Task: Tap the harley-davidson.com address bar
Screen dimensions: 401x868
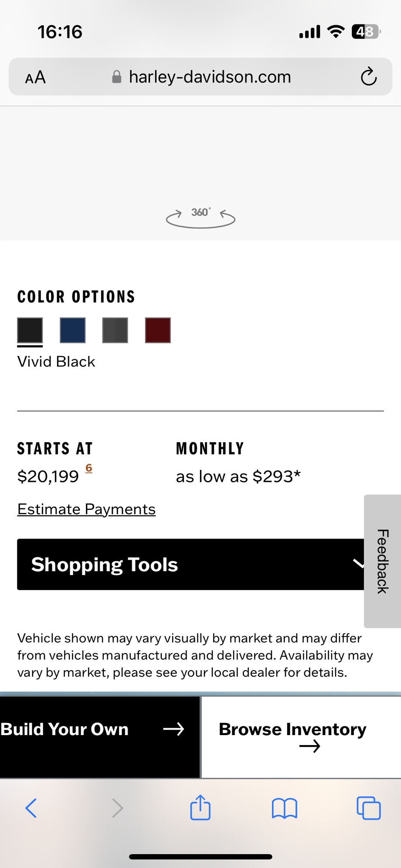Action: (x=210, y=77)
